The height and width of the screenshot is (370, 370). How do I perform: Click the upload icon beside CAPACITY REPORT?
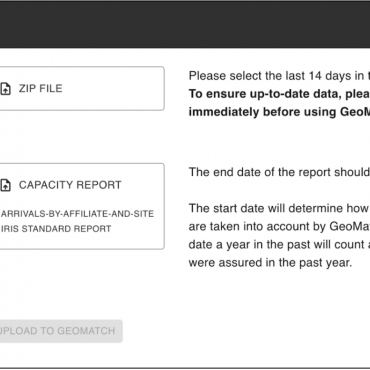tap(5, 185)
